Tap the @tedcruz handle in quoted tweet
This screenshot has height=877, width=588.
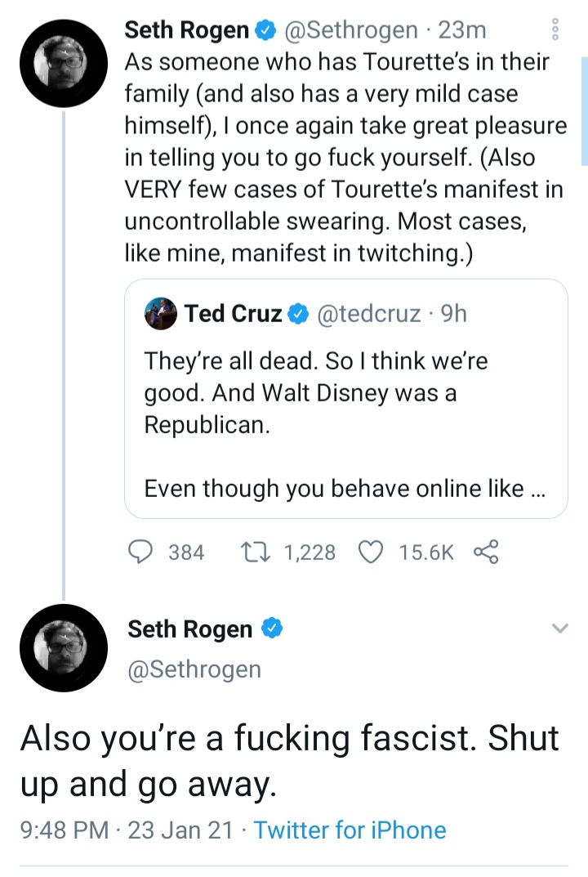pos(369,314)
